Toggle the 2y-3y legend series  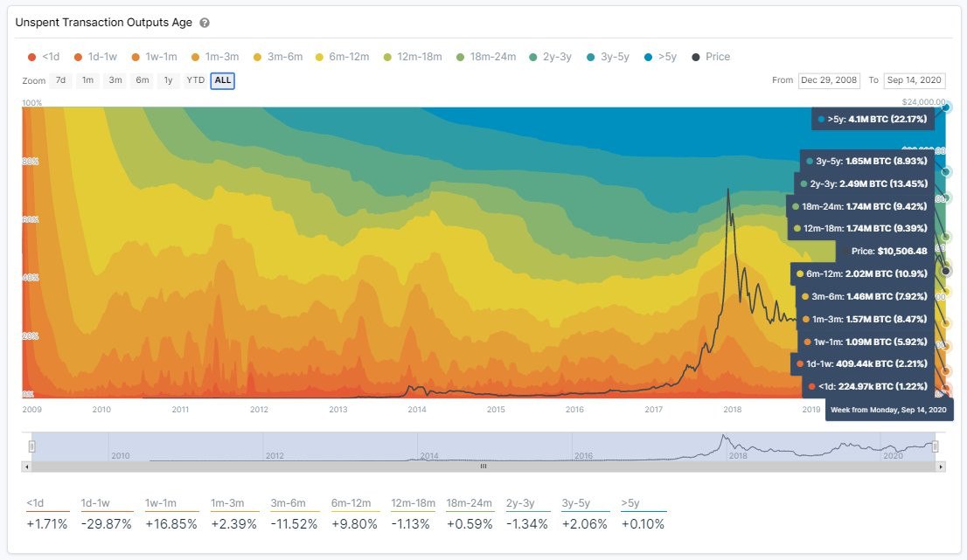(x=550, y=57)
